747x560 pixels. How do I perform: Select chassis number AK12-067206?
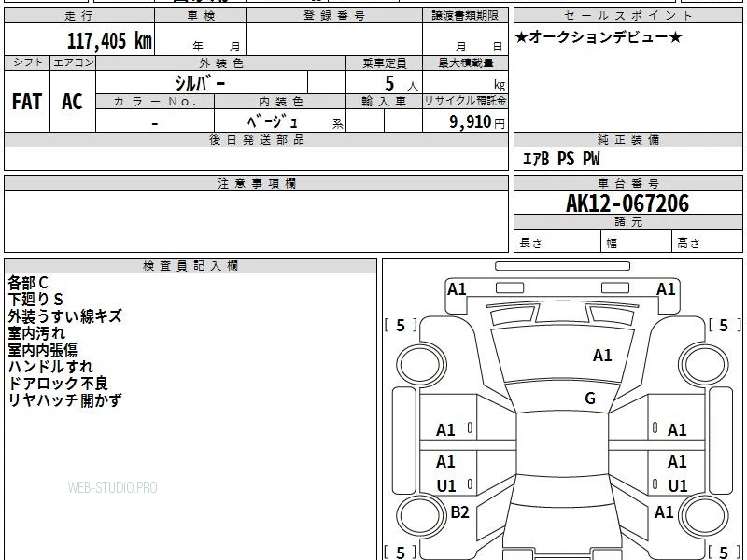click(627, 203)
